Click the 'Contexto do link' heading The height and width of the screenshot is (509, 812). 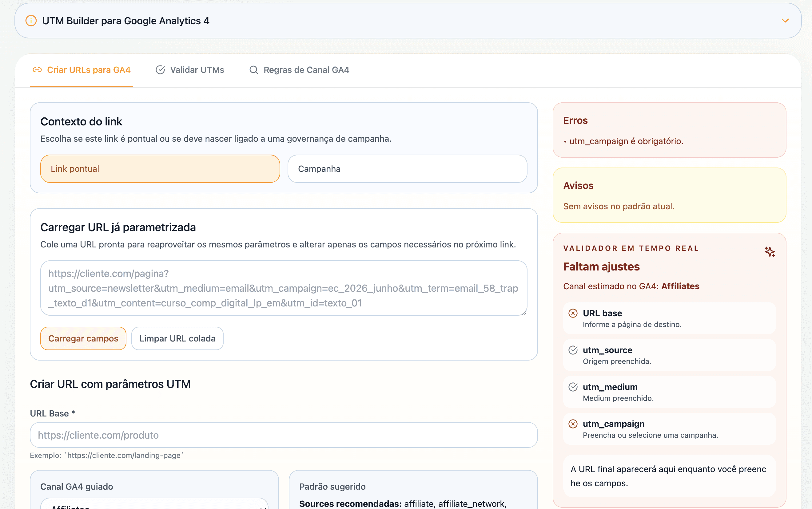81,121
